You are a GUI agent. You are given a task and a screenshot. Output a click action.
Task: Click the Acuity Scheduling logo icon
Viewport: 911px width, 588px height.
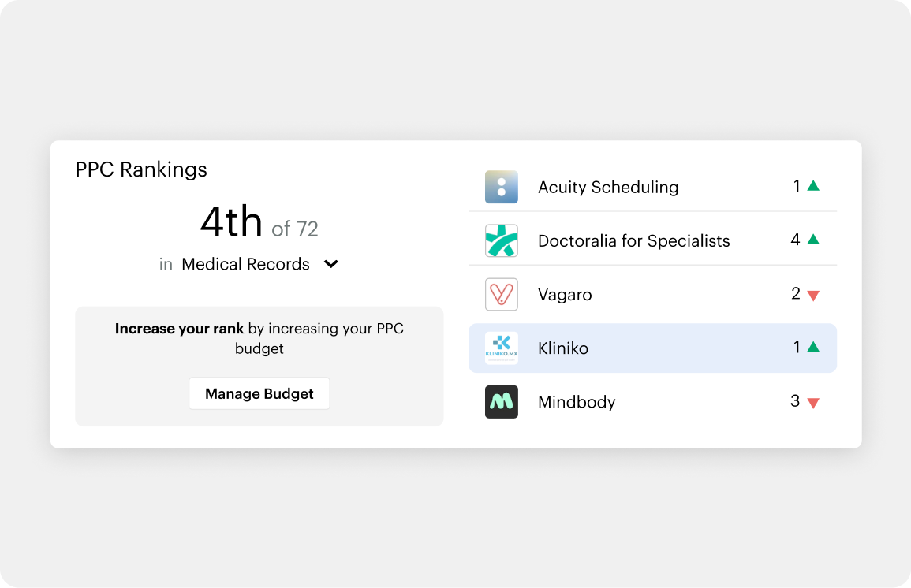point(502,187)
